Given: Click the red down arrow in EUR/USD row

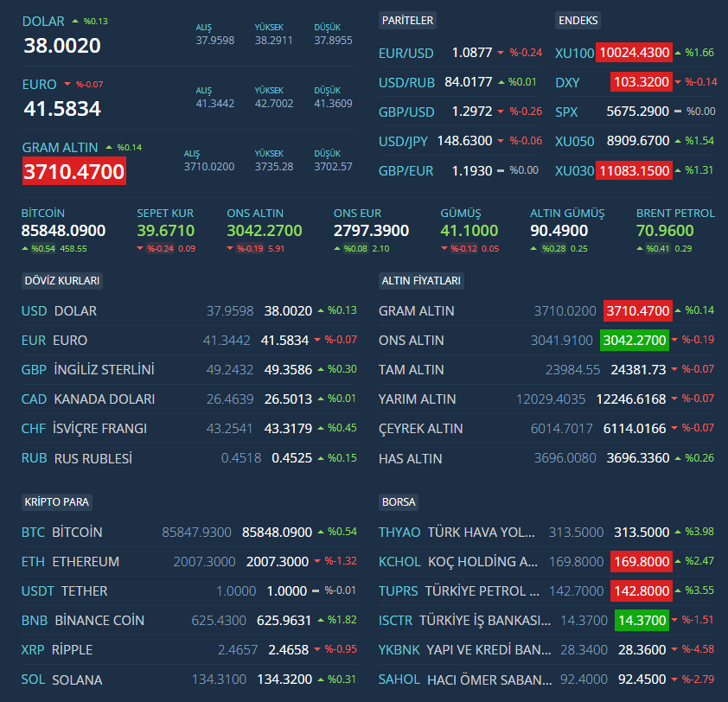Looking at the screenshot, I should point(501,54).
